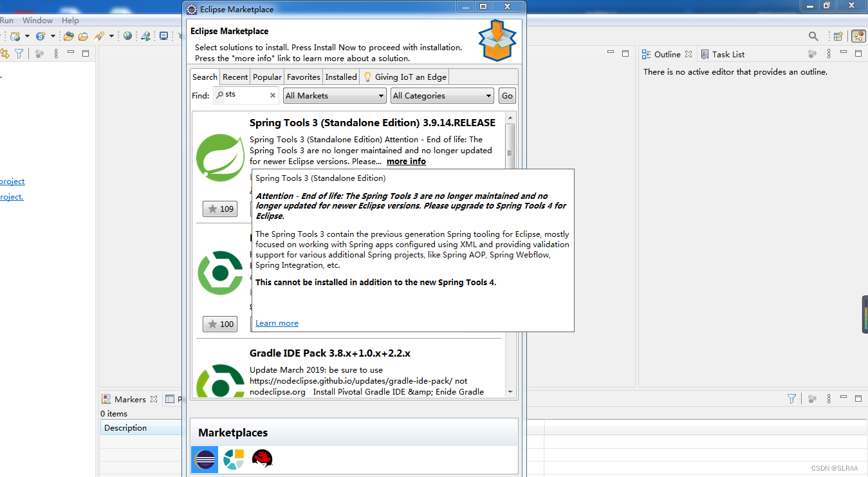Open the Learn more link in tooltip

coord(277,323)
